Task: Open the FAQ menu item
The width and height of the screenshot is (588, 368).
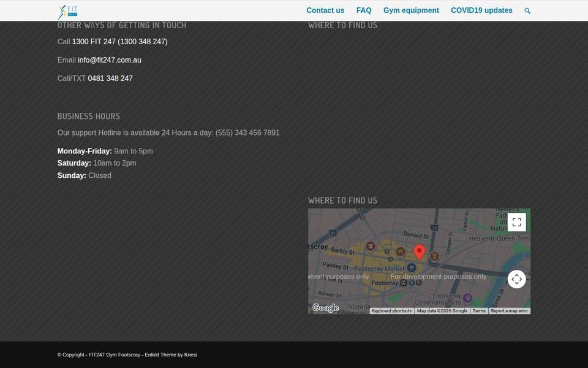Action: [x=364, y=10]
